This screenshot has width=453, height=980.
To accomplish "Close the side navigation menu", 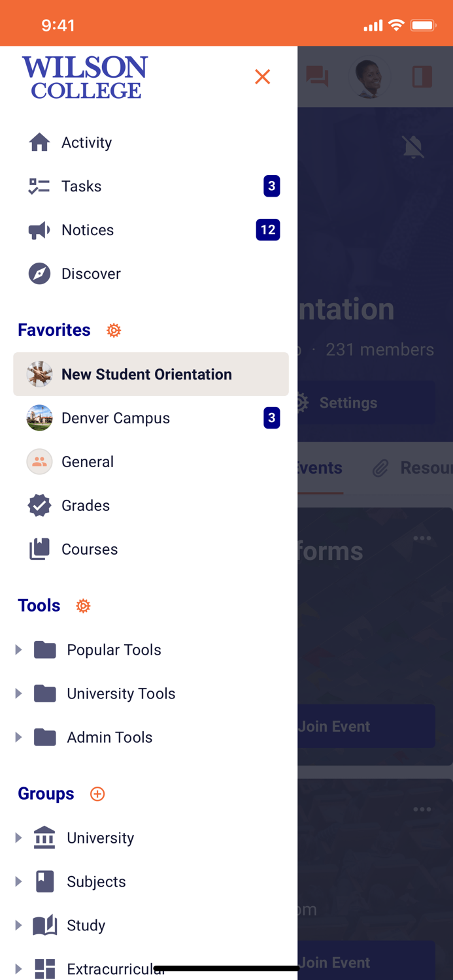I will [263, 77].
